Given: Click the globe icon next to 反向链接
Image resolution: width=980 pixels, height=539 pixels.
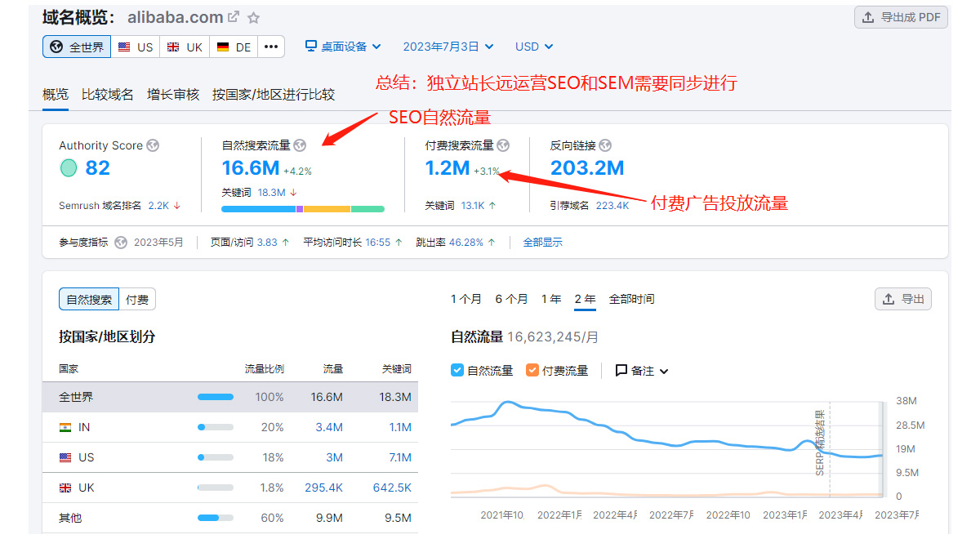Looking at the screenshot, I should click(x=605, y=145).
